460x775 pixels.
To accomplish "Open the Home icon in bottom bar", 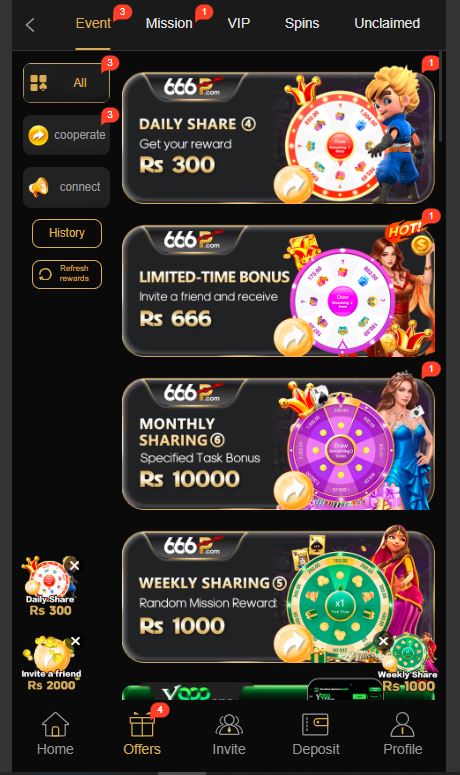I will point(55,725).
